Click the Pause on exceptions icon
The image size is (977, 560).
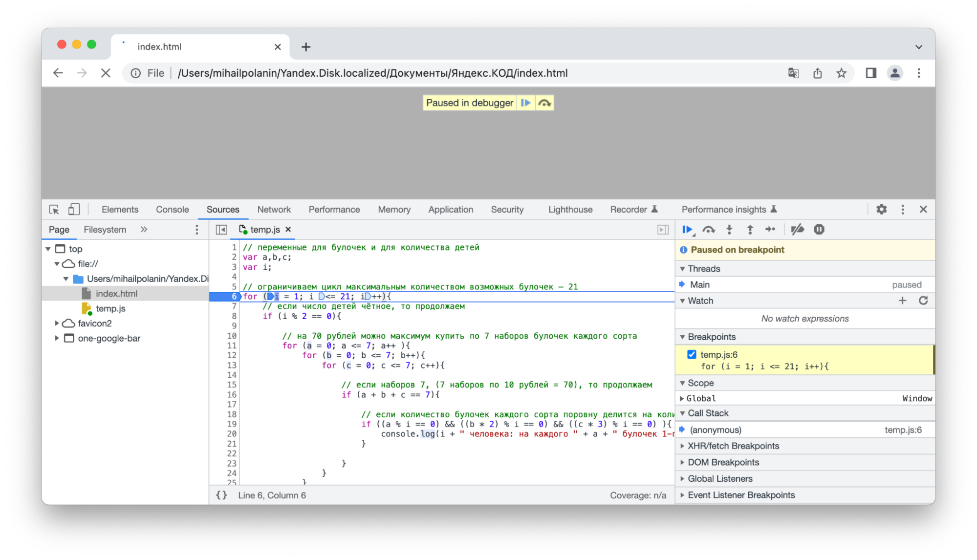(x=819, y=230)
